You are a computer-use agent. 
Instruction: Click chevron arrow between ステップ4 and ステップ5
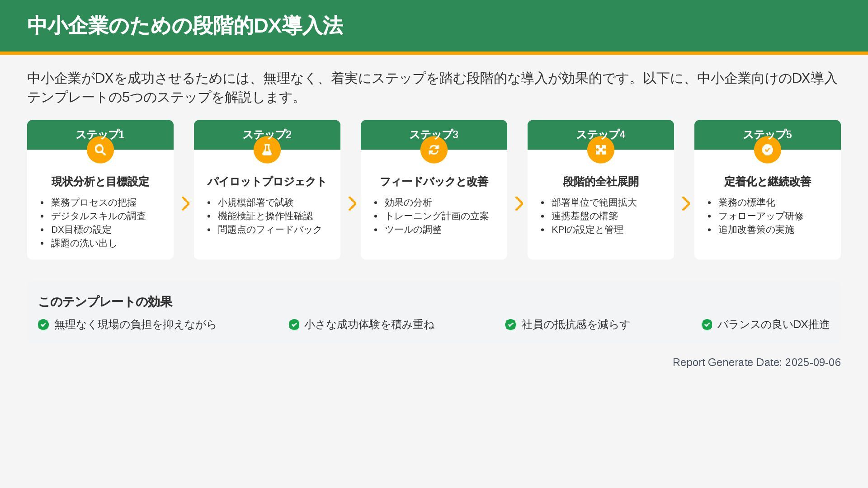(686, 203)
